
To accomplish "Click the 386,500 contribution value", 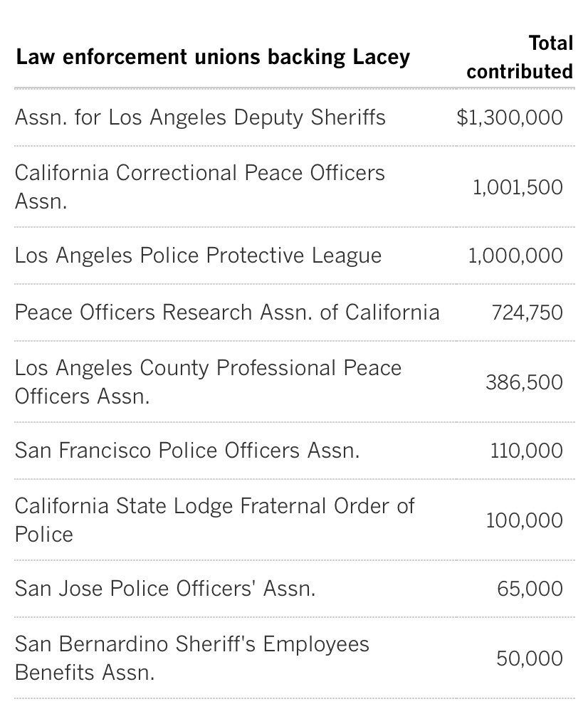I will (x=524, y=382).
